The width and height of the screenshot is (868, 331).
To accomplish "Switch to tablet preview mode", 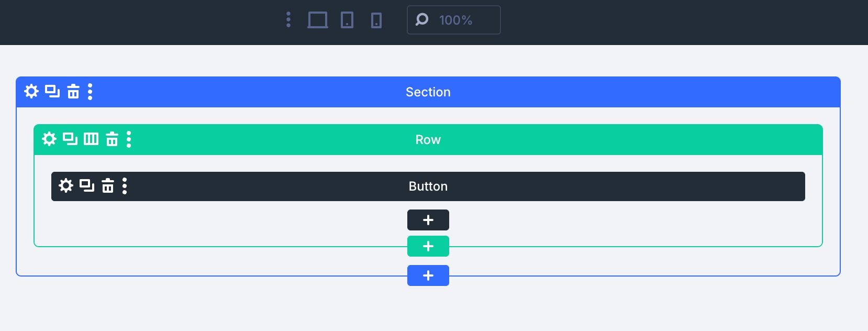I will (347, 20).
